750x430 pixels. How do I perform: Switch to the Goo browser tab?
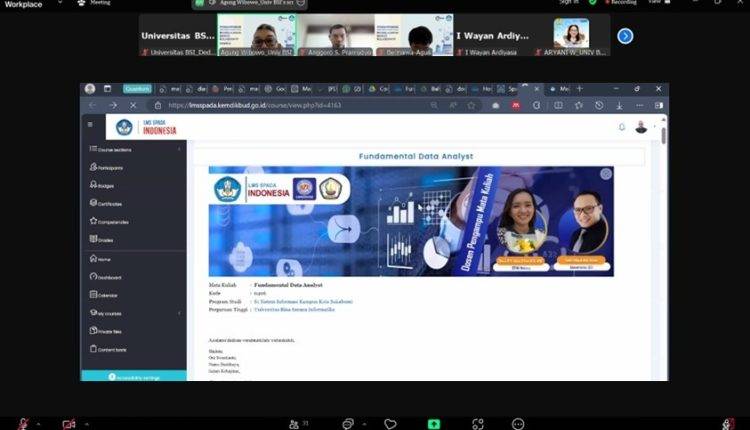coord(276,89)
